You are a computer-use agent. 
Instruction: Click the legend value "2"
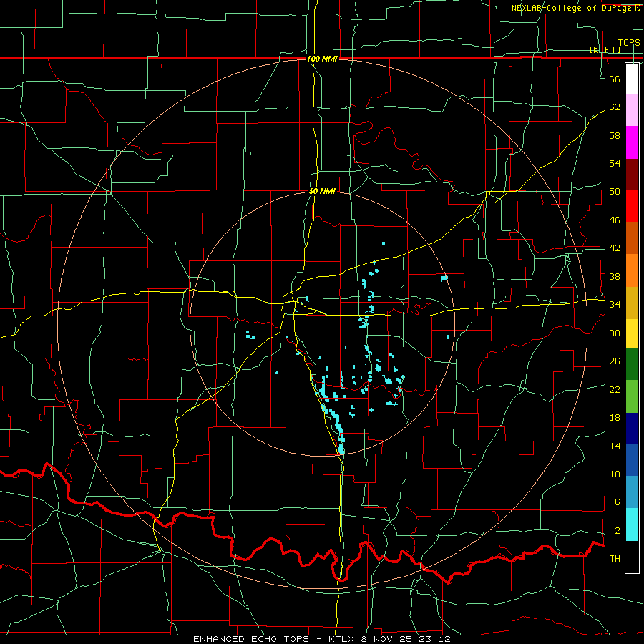pos(617,530)
